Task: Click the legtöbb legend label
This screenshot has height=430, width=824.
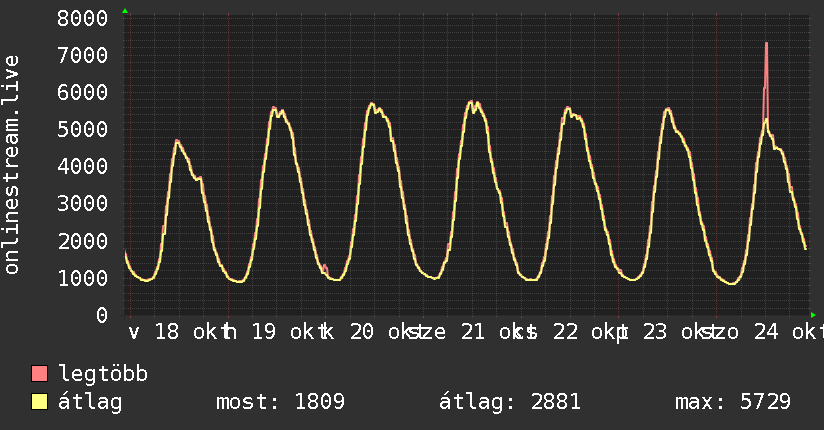Action: [x=103, y=374]
